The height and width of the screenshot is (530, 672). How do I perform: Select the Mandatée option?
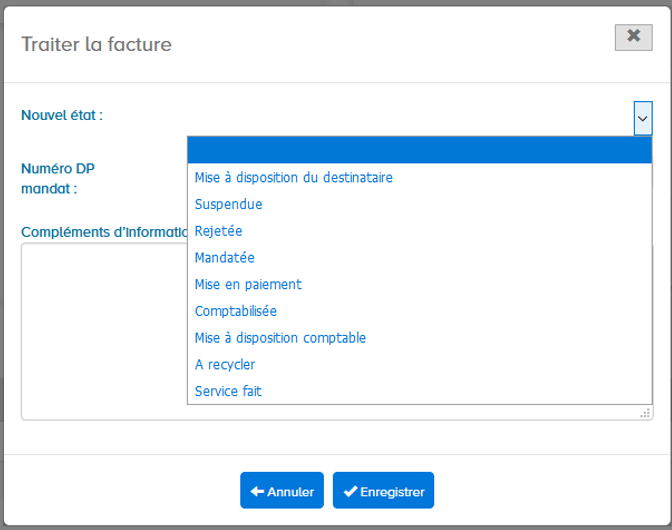pos(420,258)
